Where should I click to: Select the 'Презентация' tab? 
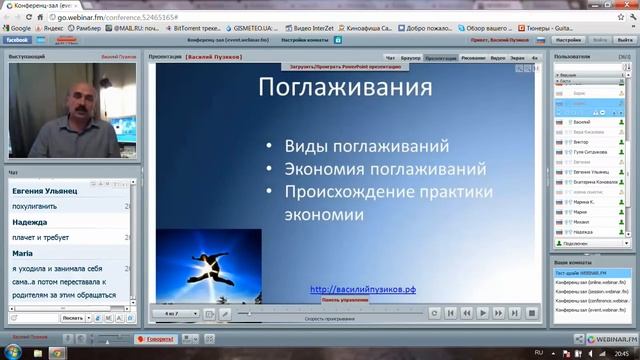click(x=441, y=58)
